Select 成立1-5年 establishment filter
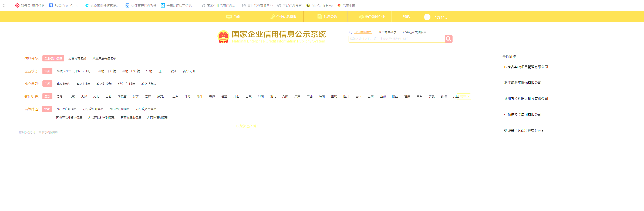The image size is (644, 211). (x=83, y=84)
